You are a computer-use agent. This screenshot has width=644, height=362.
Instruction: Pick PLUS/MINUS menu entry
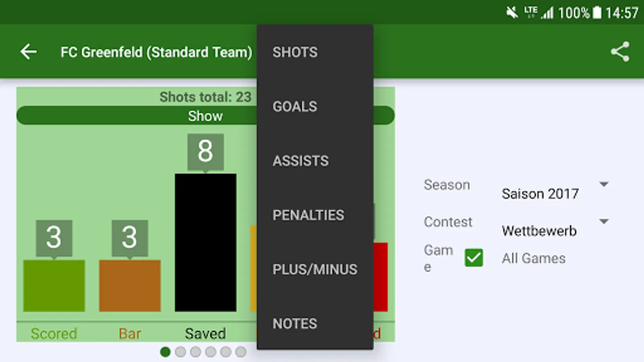315,269
